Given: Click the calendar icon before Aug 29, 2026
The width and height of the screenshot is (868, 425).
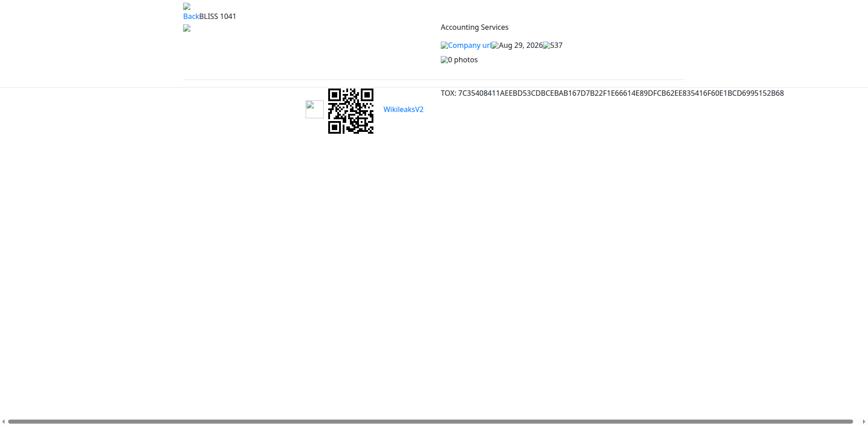Looking at the screenshot, I should [495, 45].
